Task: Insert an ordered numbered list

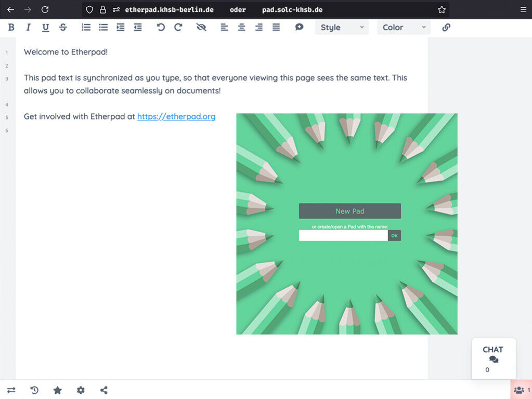Action: tap(86, 28)
